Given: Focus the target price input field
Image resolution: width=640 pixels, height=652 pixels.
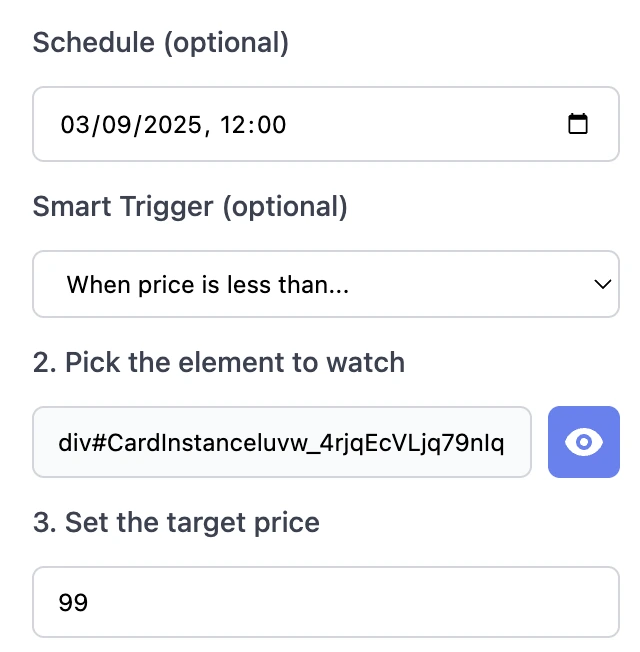Looking at the screenshot, I should 325,602.
